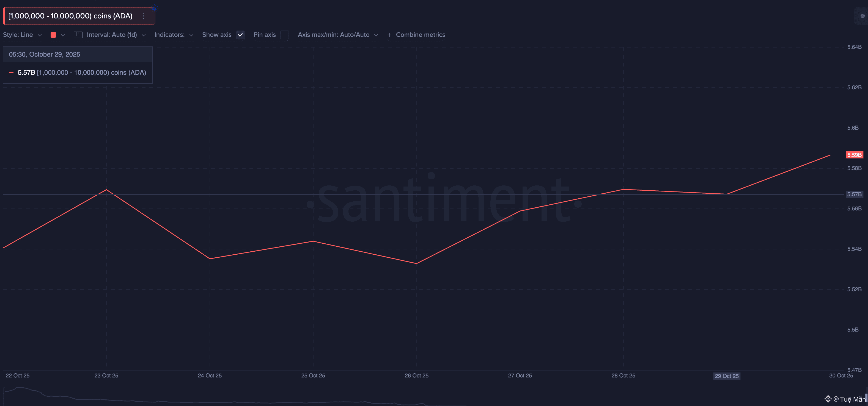868x406 pixels.
Task: Uncheck the Show axis checkbox
Action: (x=240, y=35)
